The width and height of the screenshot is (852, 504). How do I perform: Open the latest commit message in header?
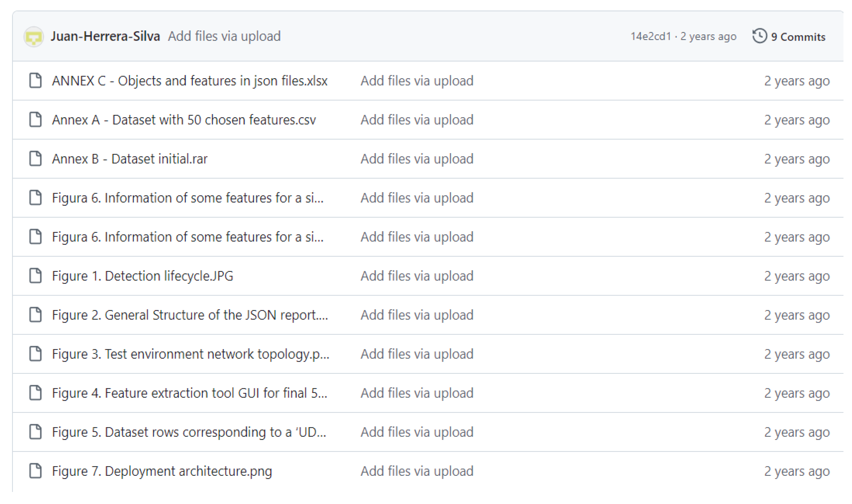click(224, 36)
